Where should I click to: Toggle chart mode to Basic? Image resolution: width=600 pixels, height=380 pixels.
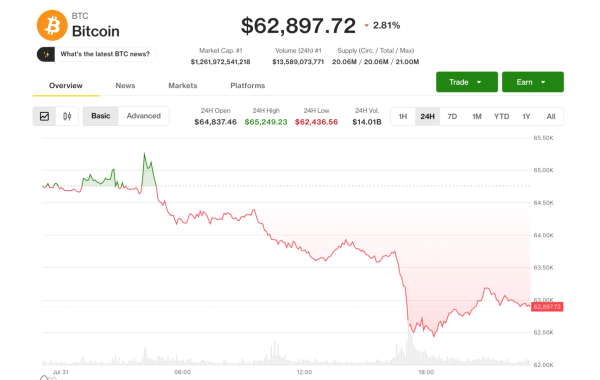tap(101, 116)
